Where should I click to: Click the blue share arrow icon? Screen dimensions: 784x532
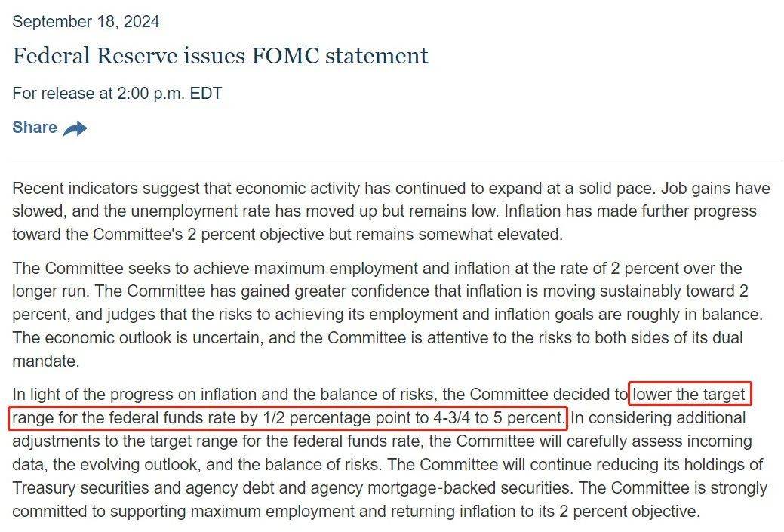(x=75, y=128)
